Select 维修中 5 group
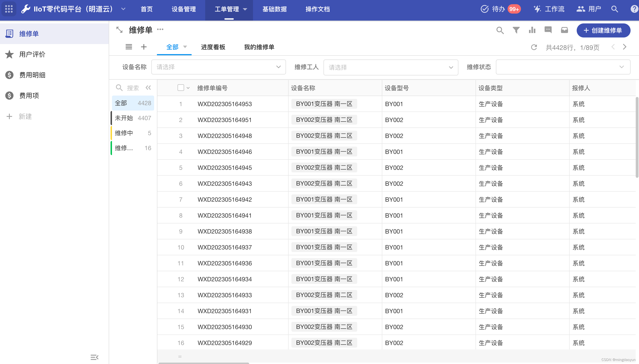639x364 pixels. (133, 133)
